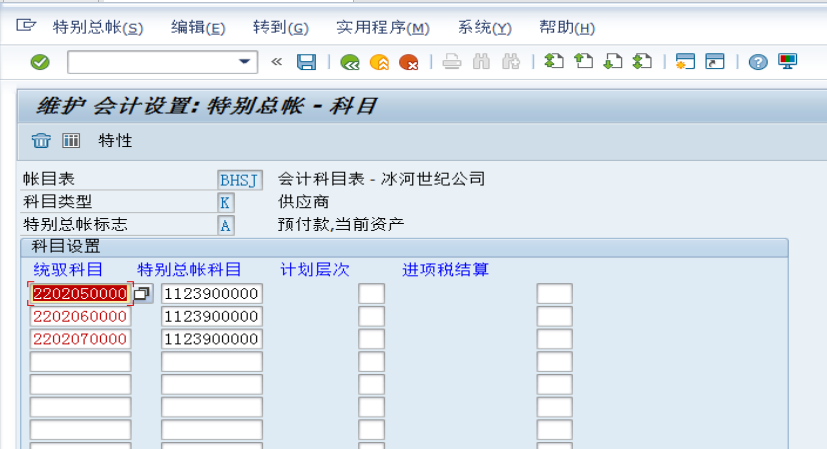Click special G/L account in 2202050000 row

tap(211, 293)
